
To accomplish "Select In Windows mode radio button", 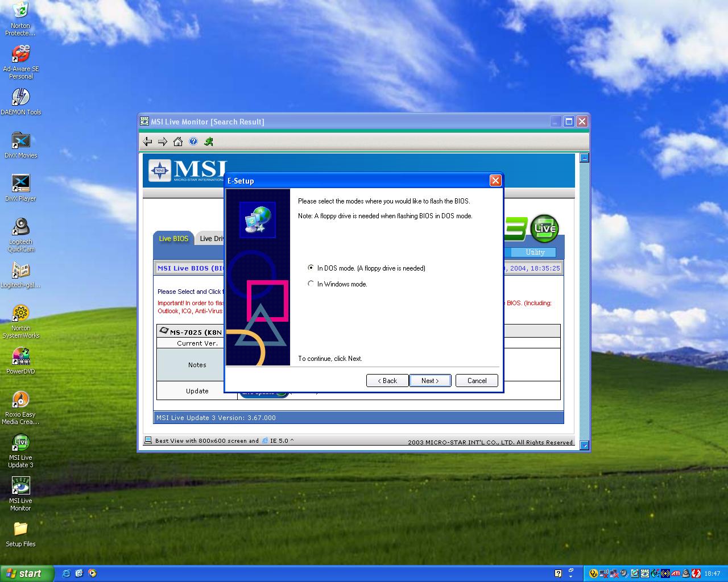I will 311,284.
